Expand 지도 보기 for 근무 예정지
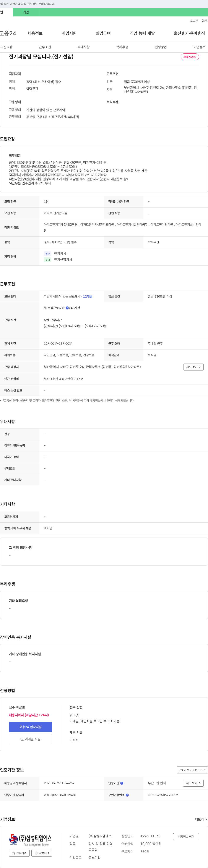Image resolution: width=208 pixels, height=868 pixels. [193, 367]
